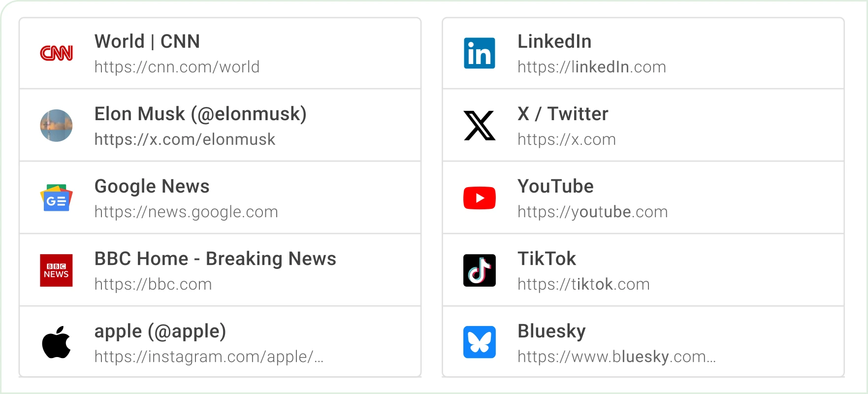Image resolution: width=868 pixels, height=394 pixels.
Task: Open the https://tiktok.com URL
Action: (583, 284)
